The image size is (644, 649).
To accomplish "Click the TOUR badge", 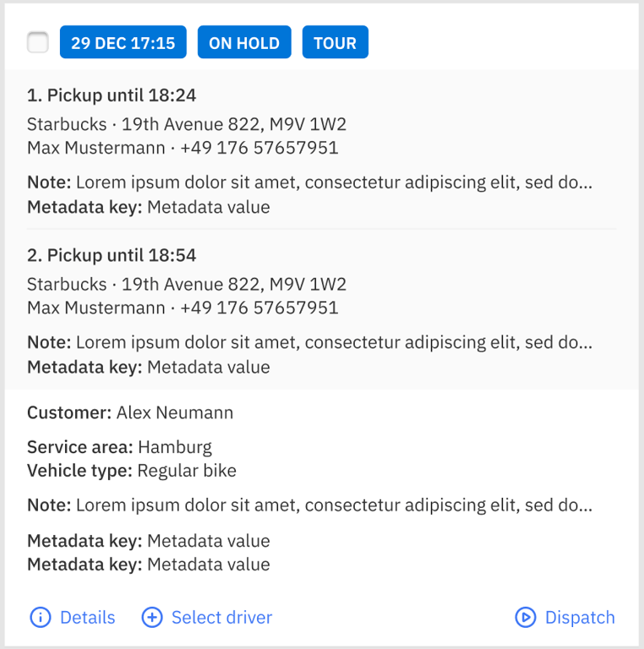I will [x=336, y=42].
